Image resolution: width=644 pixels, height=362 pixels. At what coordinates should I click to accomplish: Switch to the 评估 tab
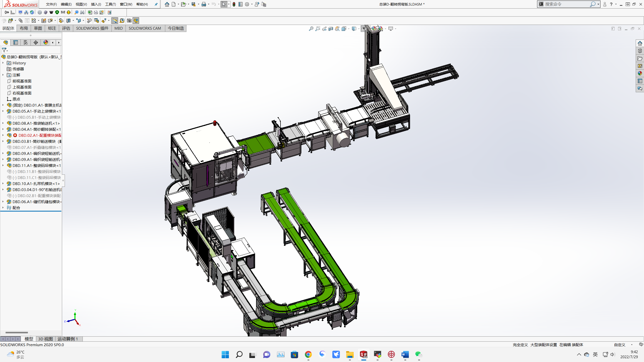point(66,28)
